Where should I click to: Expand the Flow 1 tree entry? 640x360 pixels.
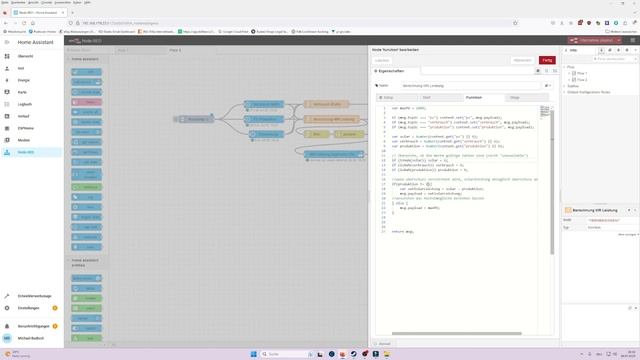569,73
